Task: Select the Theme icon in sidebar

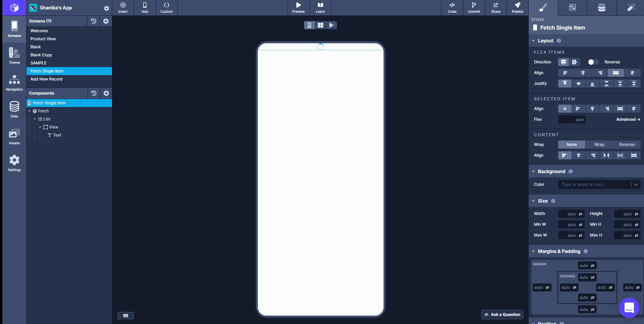Action: [x=14, y=55]
